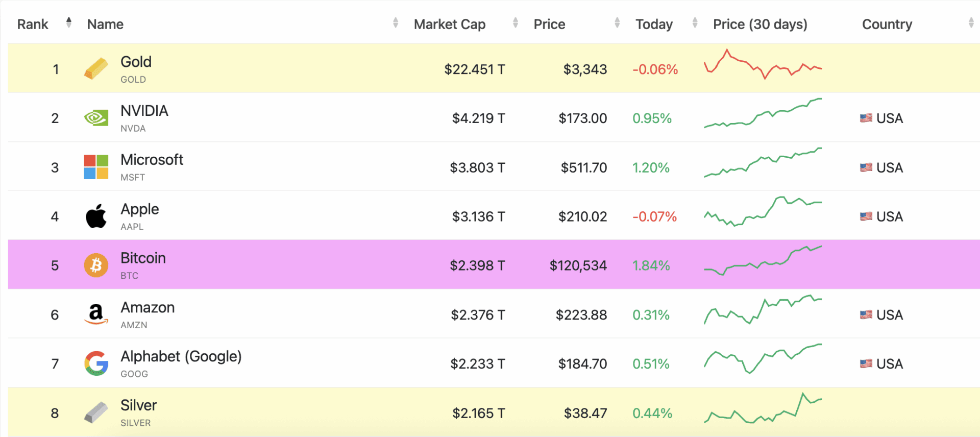
Task: Sort using the Price column arrows
Action: click(x=617, y=23)
